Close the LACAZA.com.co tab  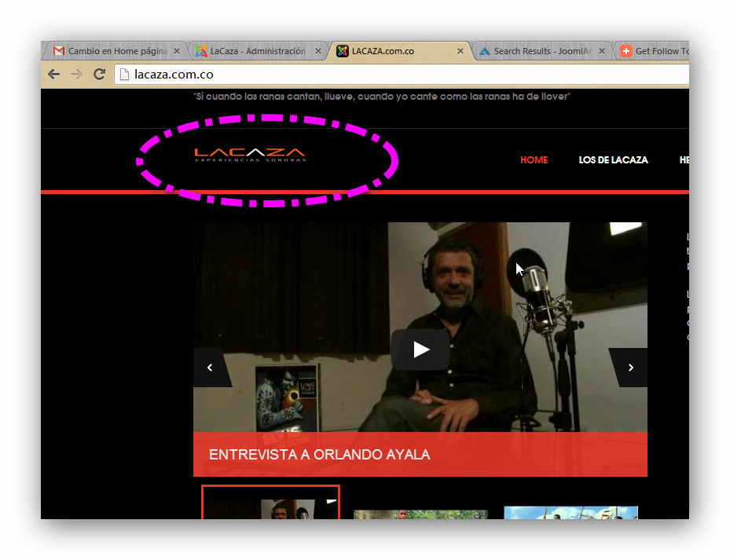[460, 51]
